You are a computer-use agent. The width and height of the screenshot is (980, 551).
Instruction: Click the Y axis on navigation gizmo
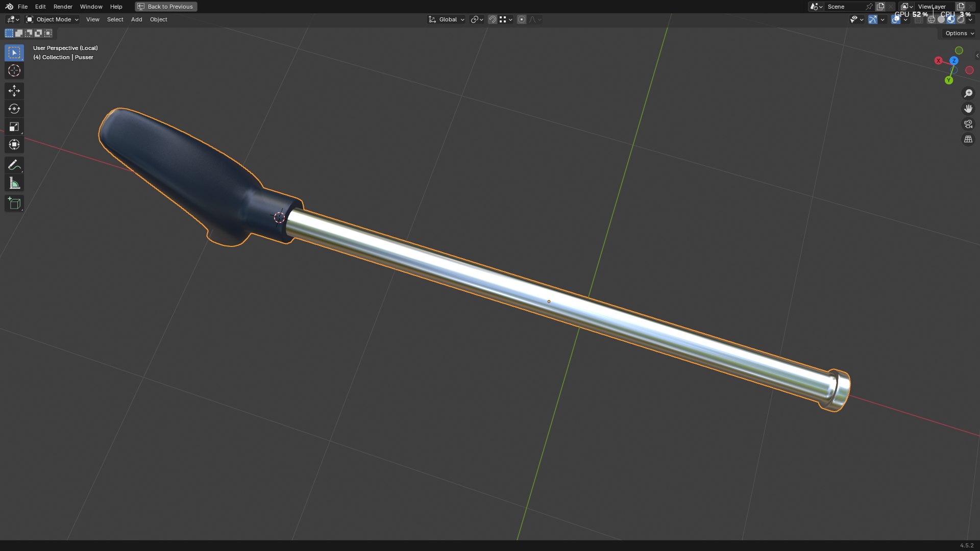coord(949,80)
